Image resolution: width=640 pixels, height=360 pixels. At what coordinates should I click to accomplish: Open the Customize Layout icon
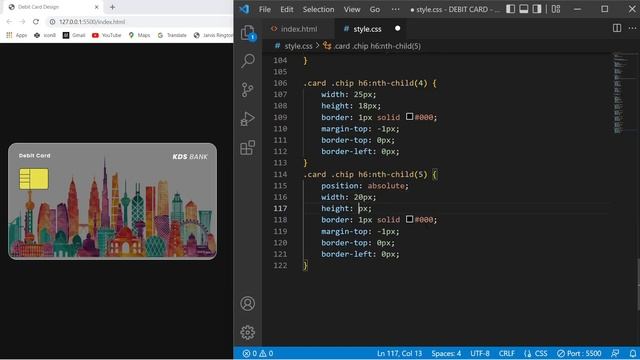click(556, 9)
